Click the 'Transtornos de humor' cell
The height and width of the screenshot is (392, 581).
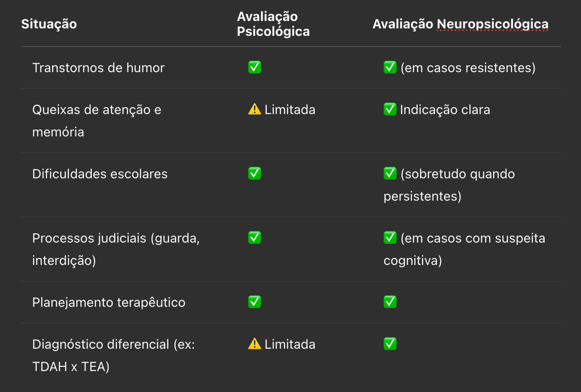99,68
